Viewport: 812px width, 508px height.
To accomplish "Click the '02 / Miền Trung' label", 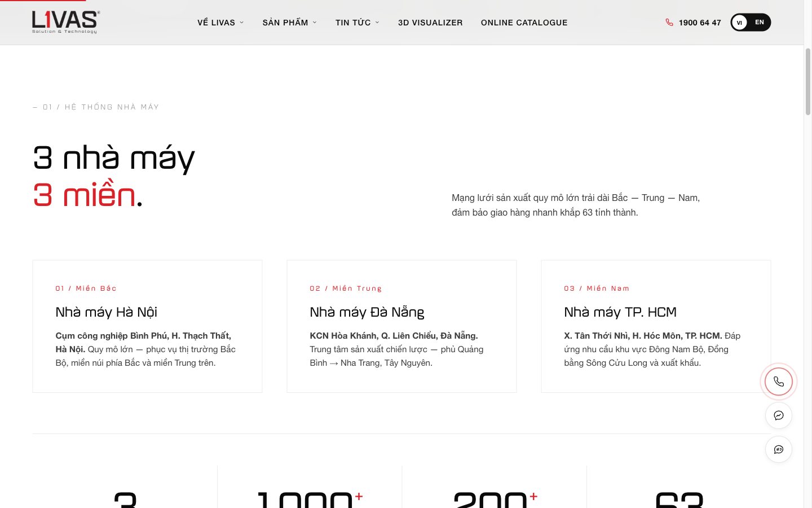I will click(x=346, y=288).
